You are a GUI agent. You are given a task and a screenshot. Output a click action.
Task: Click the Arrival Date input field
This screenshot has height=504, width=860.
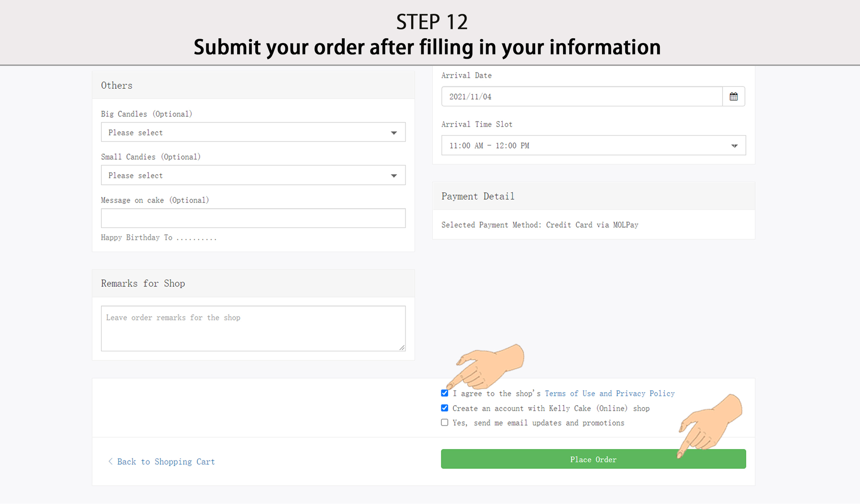click(x=582, y=96)
